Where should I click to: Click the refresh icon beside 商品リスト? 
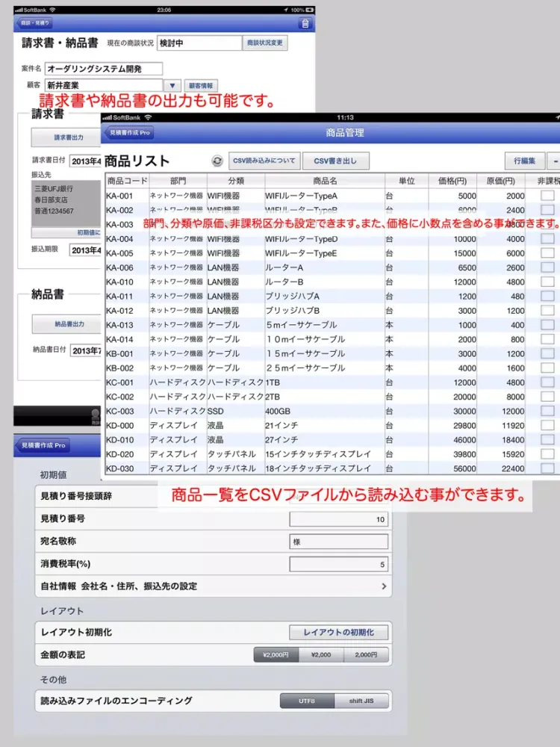point(217,161)
